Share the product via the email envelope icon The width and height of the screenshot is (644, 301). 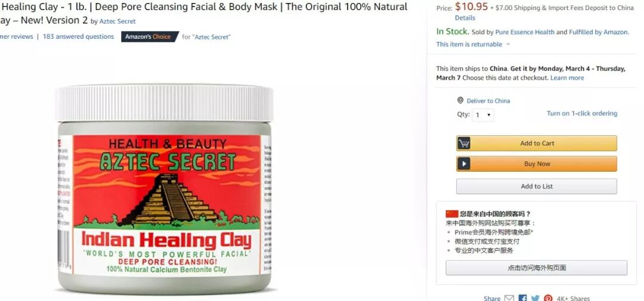[x=509, y=299]
